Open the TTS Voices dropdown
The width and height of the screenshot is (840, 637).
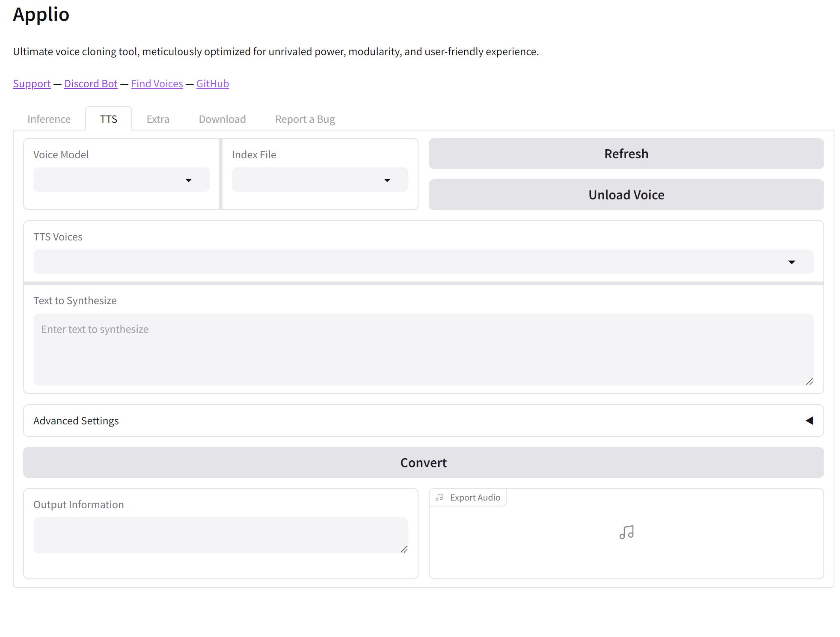(423, 262)
